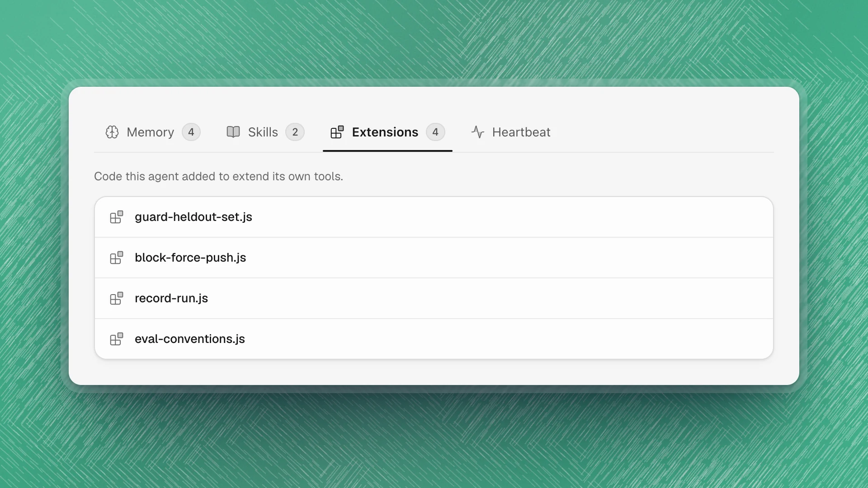Select eval-conventions.js file name
The height and width of the screenshot is (488, 868).
(190, 339)
